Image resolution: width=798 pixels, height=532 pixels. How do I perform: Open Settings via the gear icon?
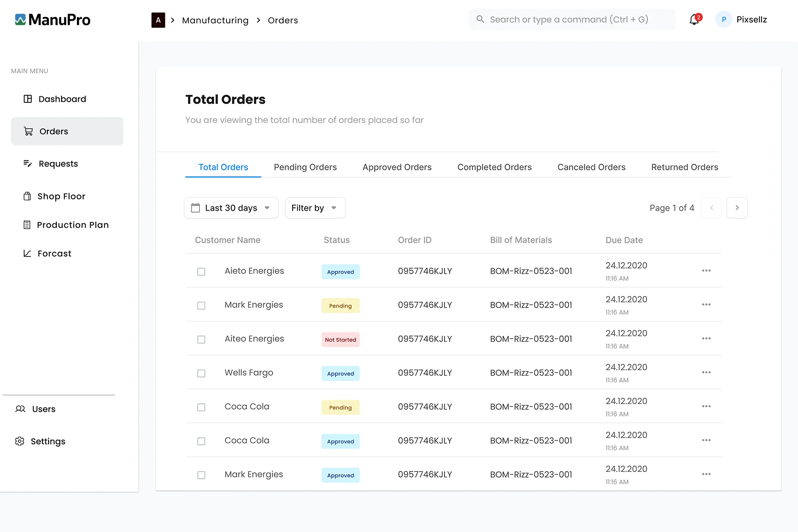20,441
